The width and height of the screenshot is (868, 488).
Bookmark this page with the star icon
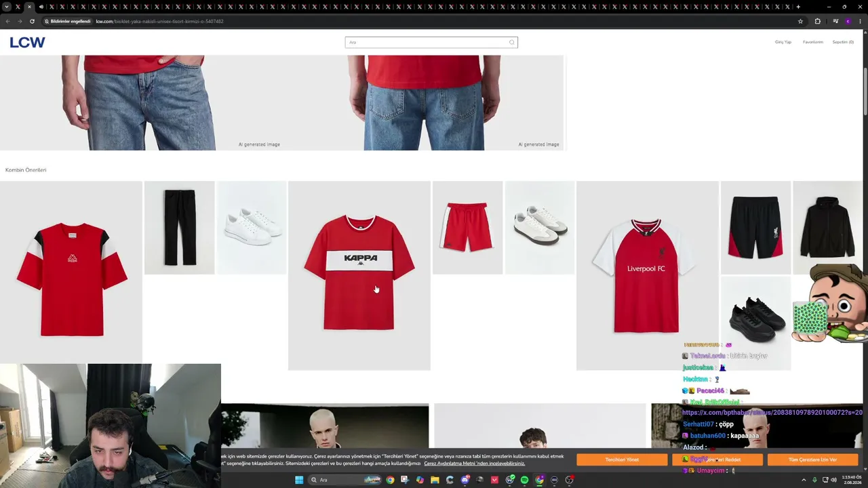pos(800,21)
